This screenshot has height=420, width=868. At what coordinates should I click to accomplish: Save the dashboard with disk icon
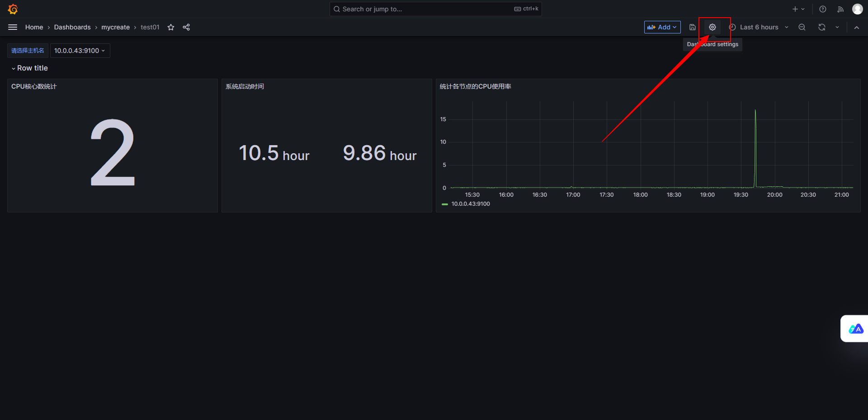click(692, 27)
